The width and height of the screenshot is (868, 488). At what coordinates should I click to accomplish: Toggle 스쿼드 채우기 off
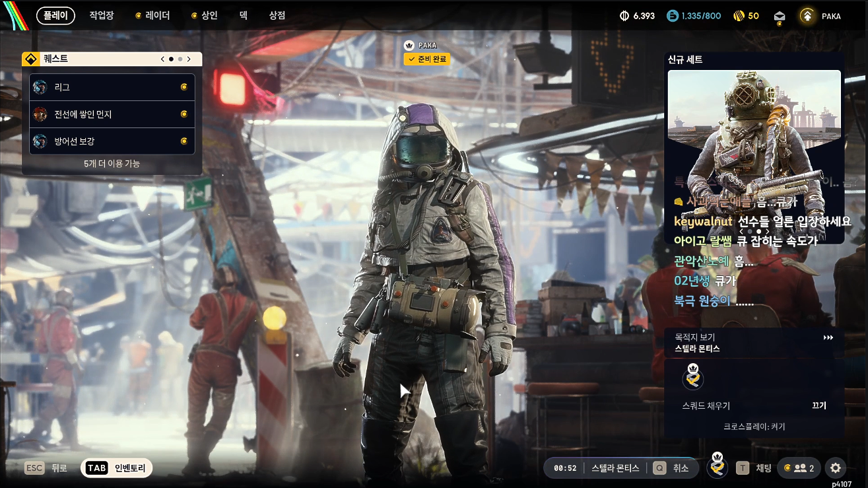click(819, 405)
